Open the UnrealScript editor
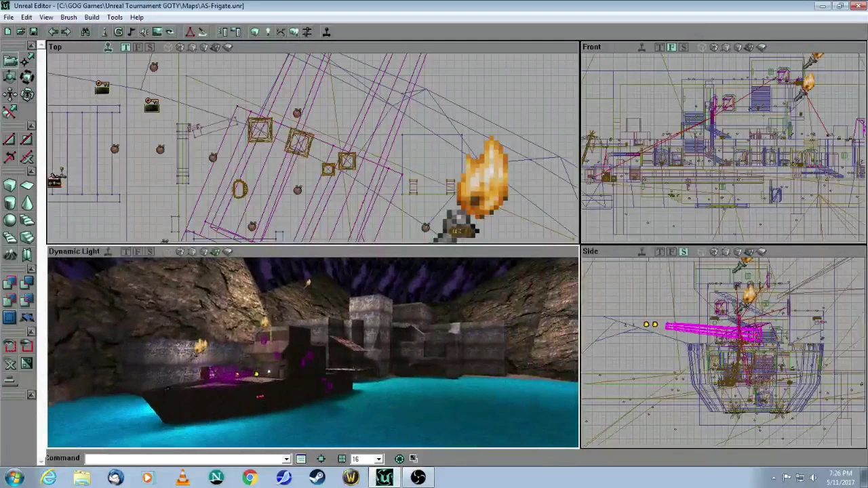 [x=203, y=32]
